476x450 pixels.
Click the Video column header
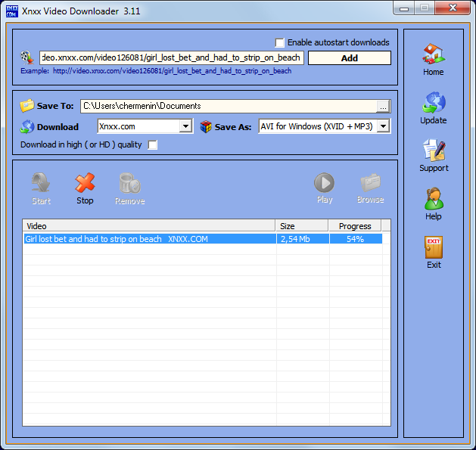(149, 226)
